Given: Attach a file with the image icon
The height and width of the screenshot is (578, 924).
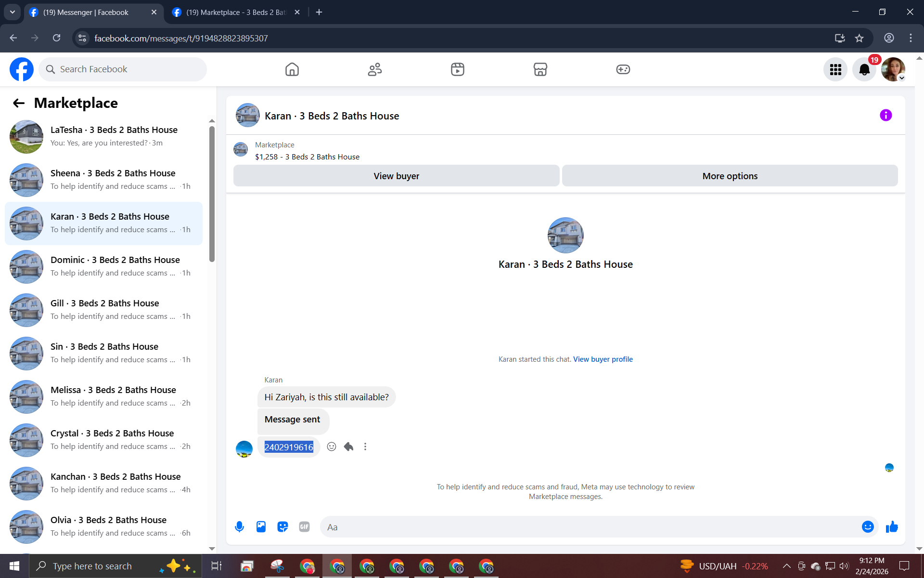Looking at the screenshot, I should (x=261, y=526).
